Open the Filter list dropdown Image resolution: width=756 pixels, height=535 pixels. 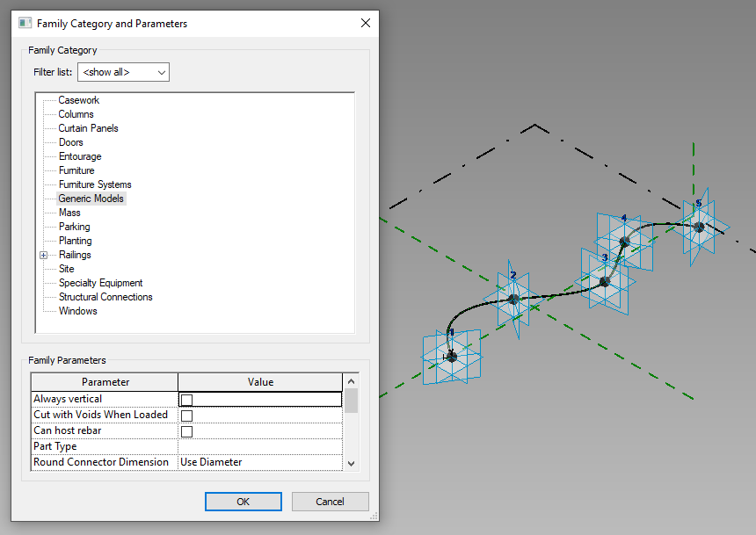pos(123,72)
